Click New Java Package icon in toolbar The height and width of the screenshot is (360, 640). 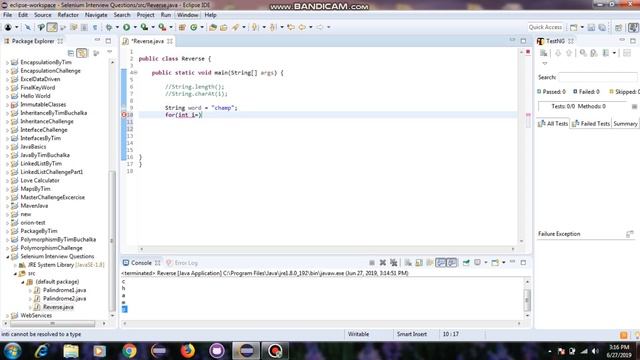coord(182,27)
